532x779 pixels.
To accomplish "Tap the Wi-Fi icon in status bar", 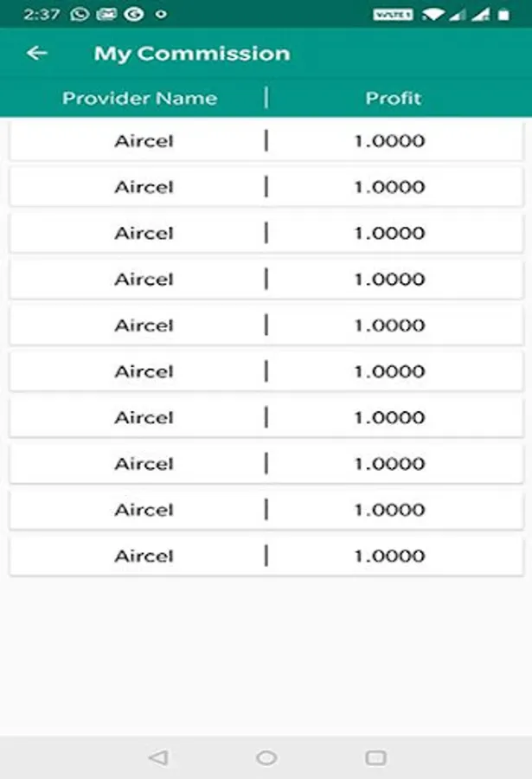I will click(x=434, y=14).
